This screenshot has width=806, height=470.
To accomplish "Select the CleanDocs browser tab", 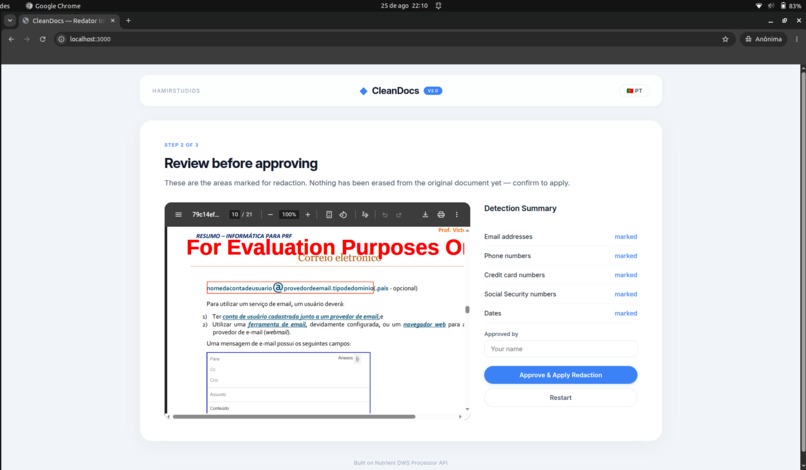I will pyautogui.click(x=68, y=21).
